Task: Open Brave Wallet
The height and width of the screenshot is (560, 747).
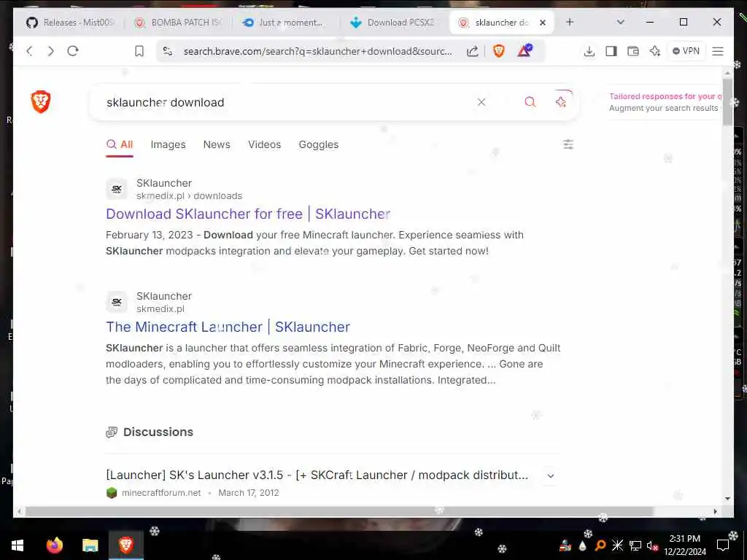Action: pyautogui.click(x=633, y=51)
